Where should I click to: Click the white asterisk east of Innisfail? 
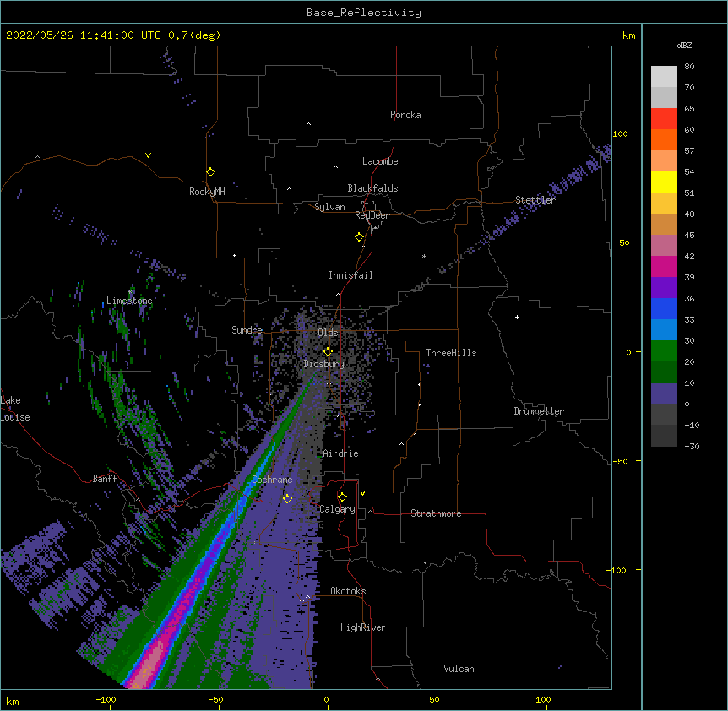pos(424,256)
